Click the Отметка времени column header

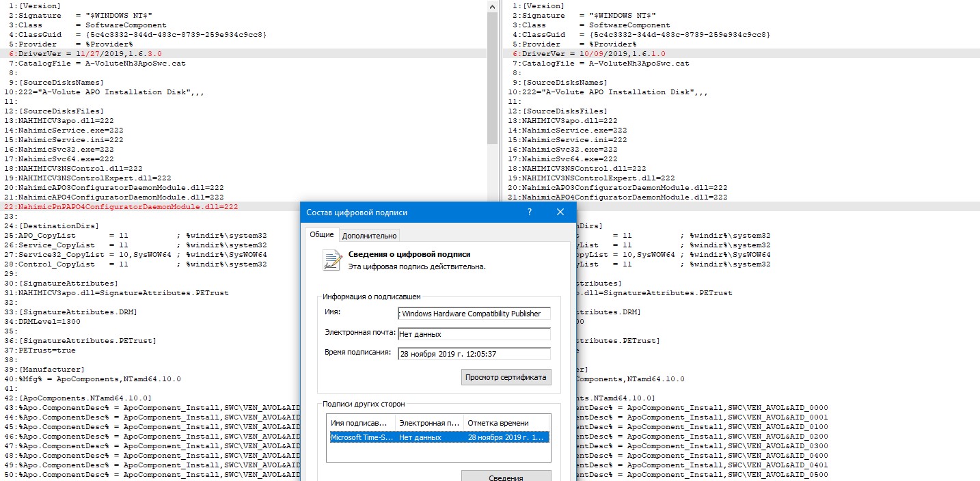(x=506, y=423)
